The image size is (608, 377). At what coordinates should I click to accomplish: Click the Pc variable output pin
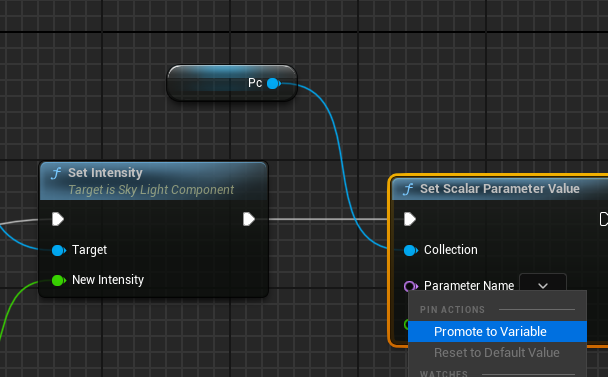pos(273,83)
